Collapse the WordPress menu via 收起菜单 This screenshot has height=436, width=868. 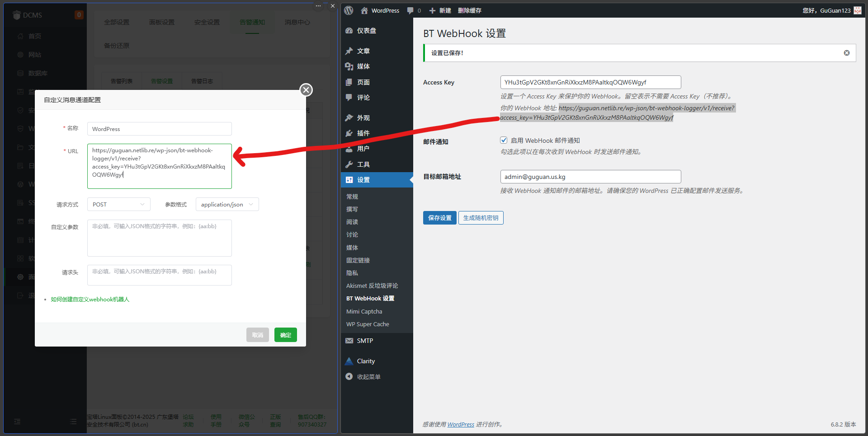pyautogui.click(x=368, y=376)
